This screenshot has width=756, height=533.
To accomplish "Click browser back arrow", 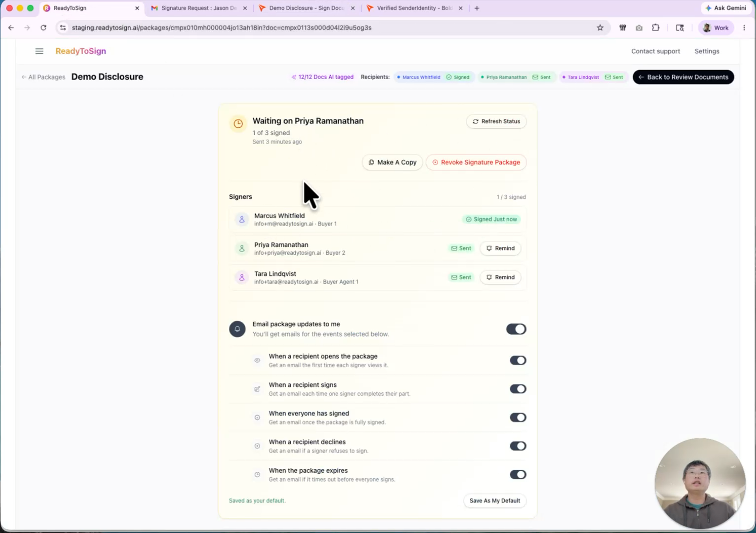I will tap(11, 28).
